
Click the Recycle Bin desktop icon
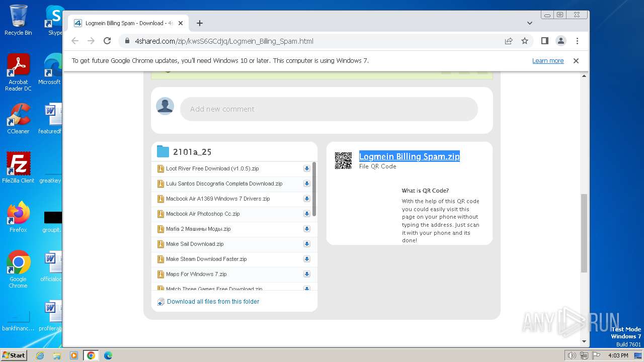(x=18, y=20)
